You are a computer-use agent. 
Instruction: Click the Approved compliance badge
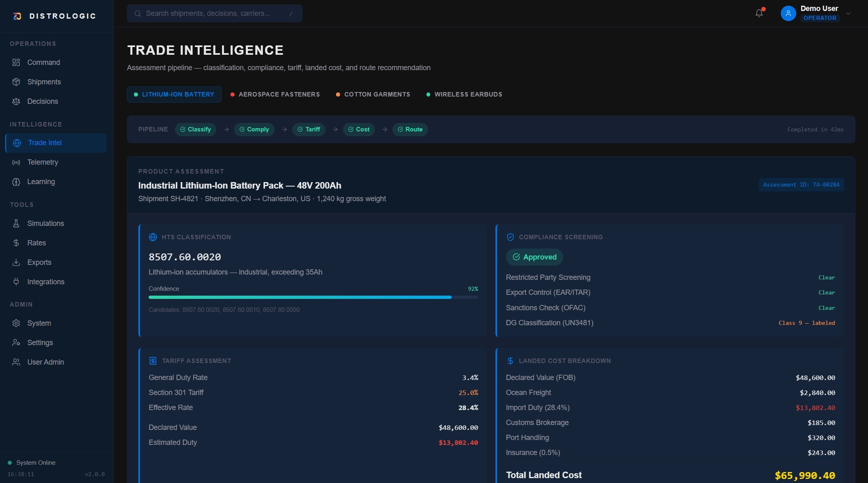pyautogui.click(x=534, y=257)
